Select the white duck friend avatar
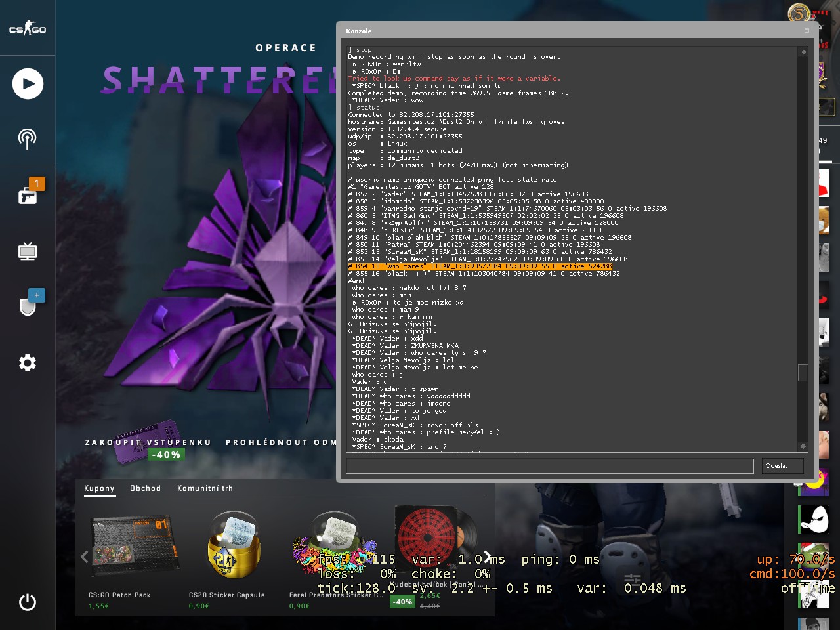840x630 pixels. tap(814, 519)
